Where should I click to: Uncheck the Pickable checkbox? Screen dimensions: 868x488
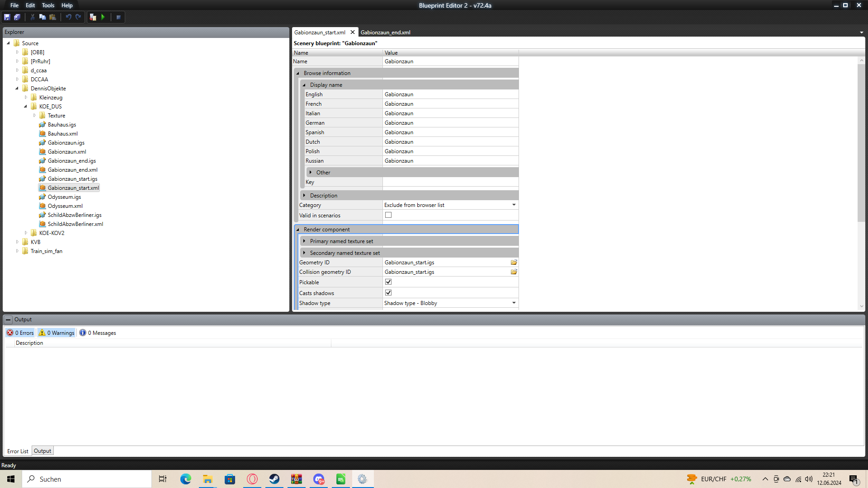388,282
